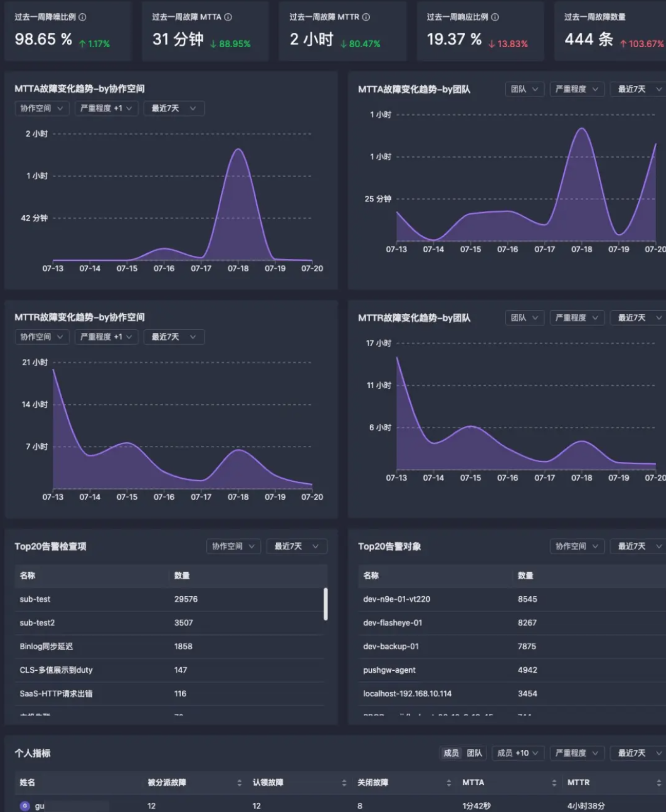Open 最近7天 dropdown in MTTR by协作空间 chart
The image size is (666, 812).
click(174, 337)
